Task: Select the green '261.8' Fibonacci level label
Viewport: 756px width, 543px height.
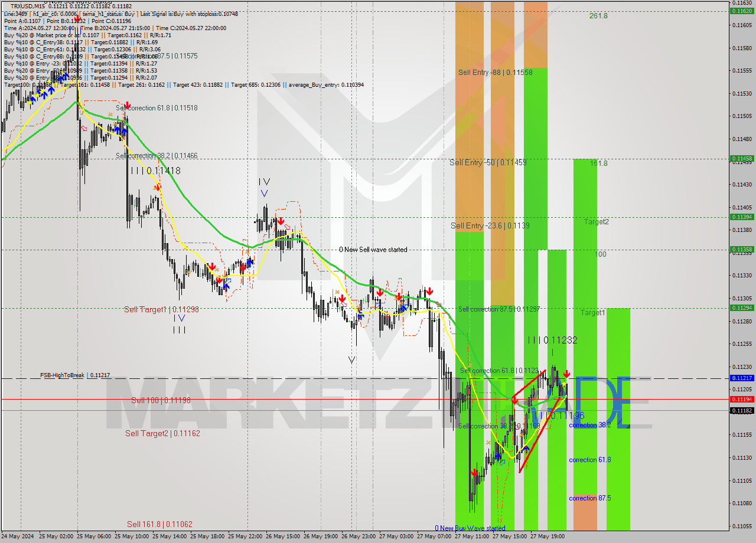Action: click(x=598, y=16)
